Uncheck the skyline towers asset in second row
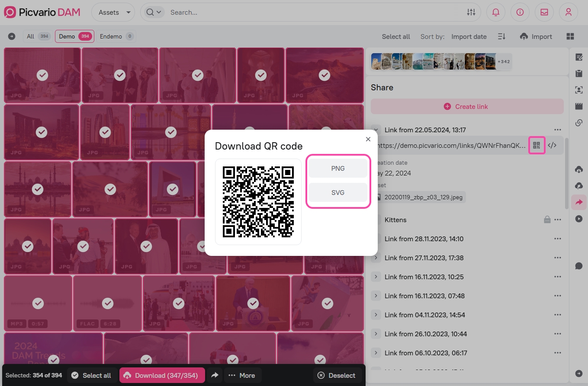The image size is (588, 386). pyautogui.click(x=42, y=132)
